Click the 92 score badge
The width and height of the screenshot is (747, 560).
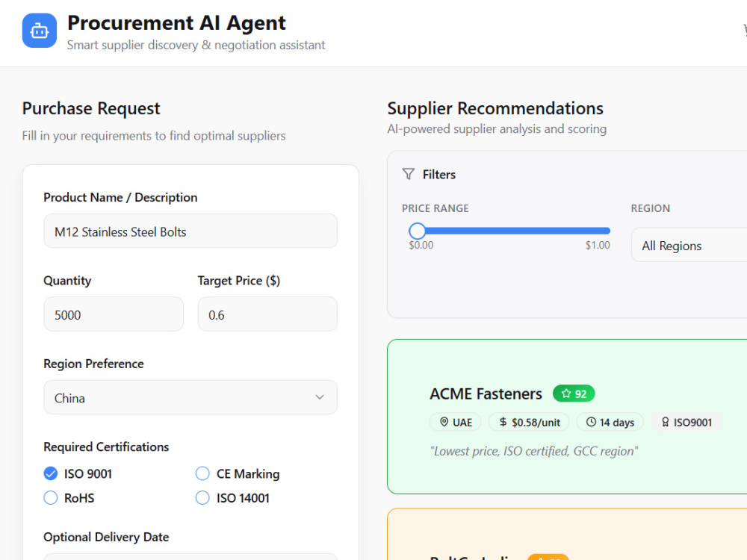coord(574,393)
